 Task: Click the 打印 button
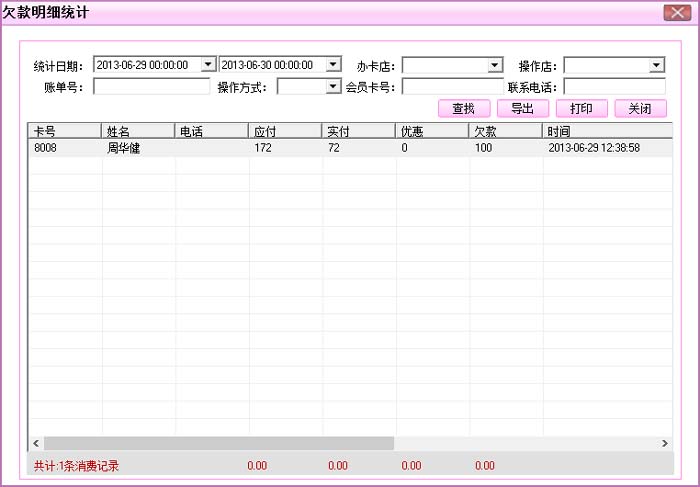582,108
